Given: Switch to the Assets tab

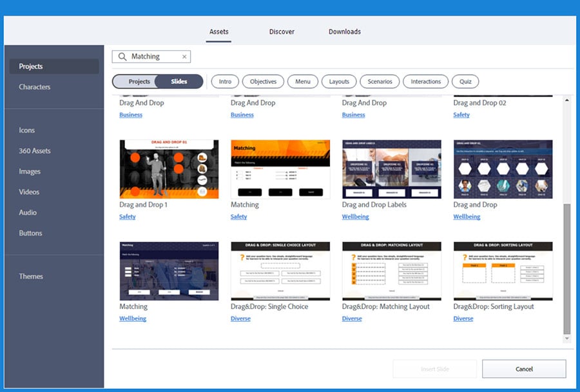Looking at the screenshot, I should click(x=218, y=32).
